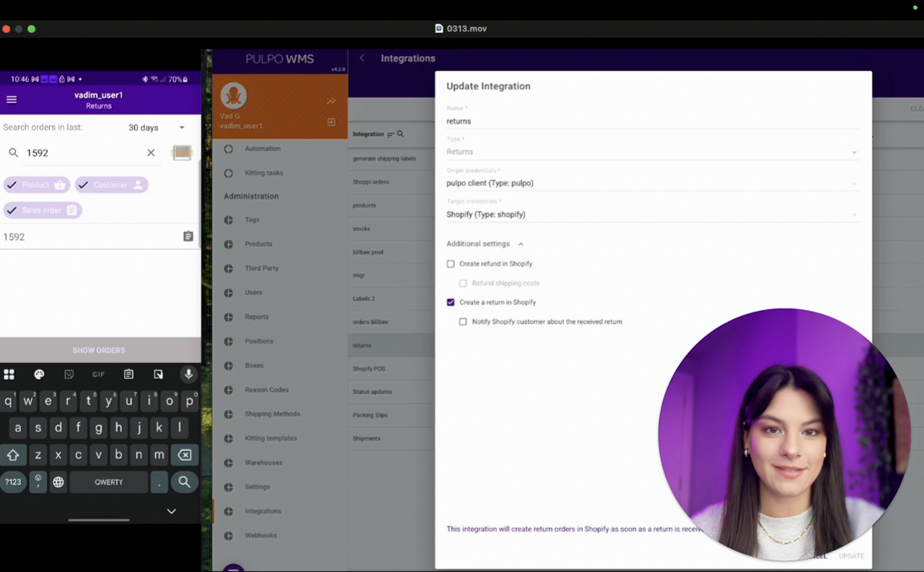The width and height of the screenshot is (924, 572).
Task: Tap the keyboard GIF button
Action: (x=99, y=374)
